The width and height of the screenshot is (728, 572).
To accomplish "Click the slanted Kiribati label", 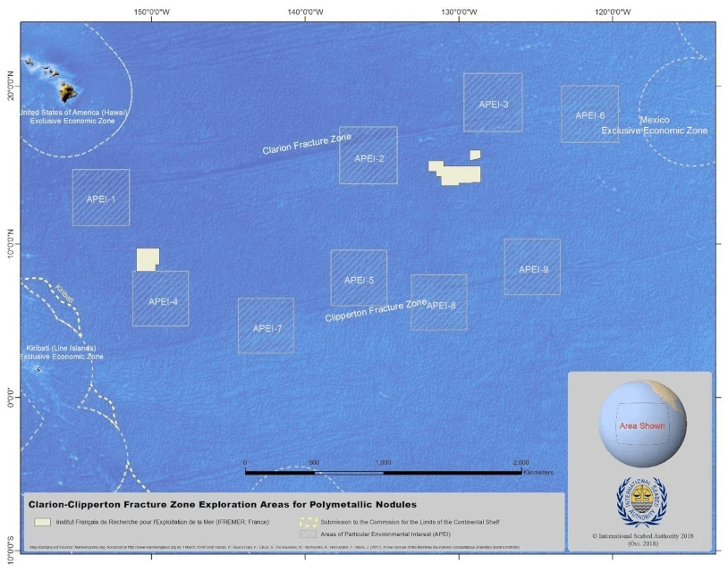I will 64,295.
